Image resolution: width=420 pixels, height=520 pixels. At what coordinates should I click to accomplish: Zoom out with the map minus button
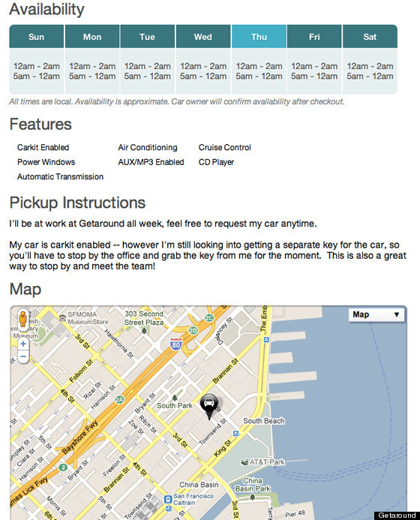[x=23, y=357]
